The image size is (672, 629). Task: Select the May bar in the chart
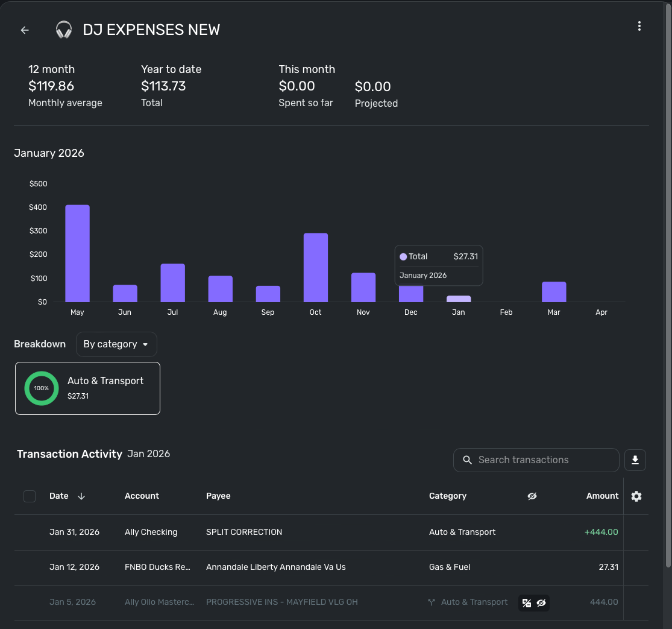point(77,253)
